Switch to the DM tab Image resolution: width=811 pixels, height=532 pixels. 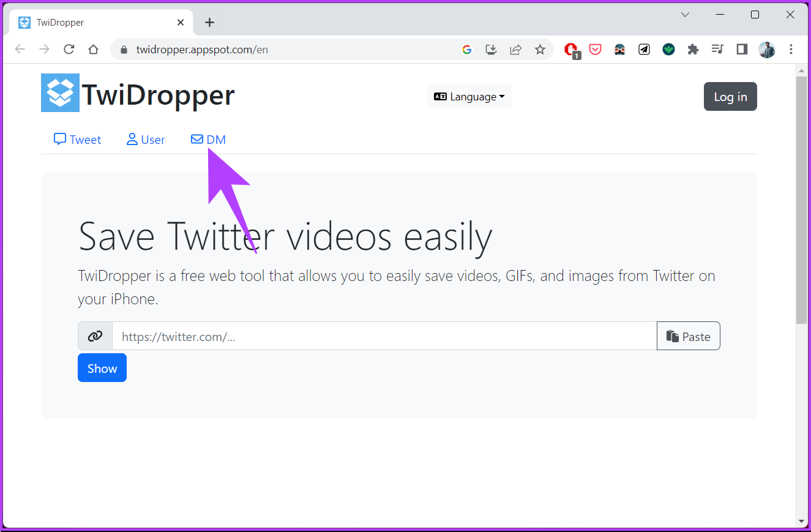tap(209, 140)
